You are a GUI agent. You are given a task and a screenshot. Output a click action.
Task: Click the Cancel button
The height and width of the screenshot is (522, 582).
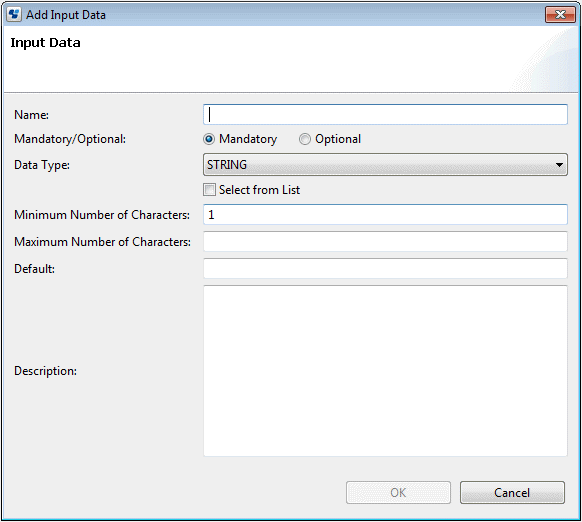click(x=512, y=493)
